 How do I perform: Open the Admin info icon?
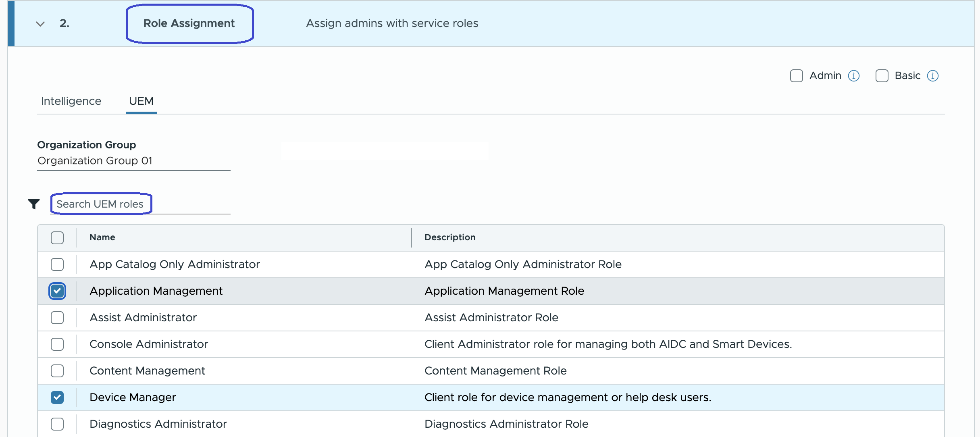pos(853,76)
